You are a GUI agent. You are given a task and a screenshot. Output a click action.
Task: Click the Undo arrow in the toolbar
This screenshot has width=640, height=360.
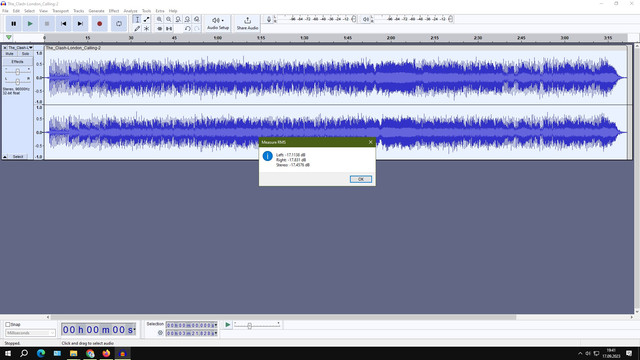[187, 29]
